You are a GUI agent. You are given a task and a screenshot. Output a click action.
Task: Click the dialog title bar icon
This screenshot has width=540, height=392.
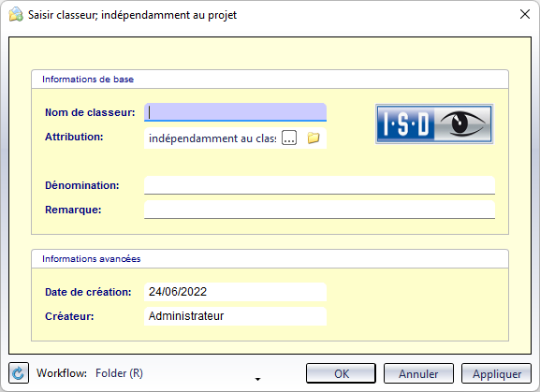coord(16,15)
